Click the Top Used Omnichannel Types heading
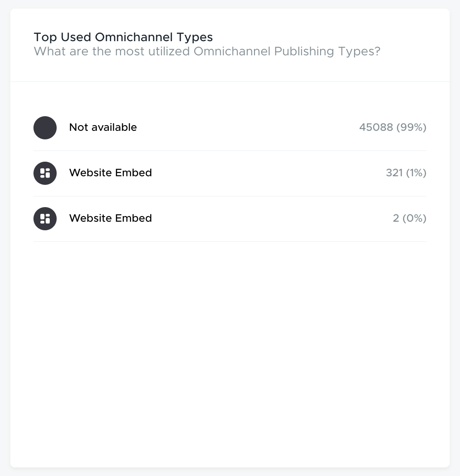 (123, 37)
